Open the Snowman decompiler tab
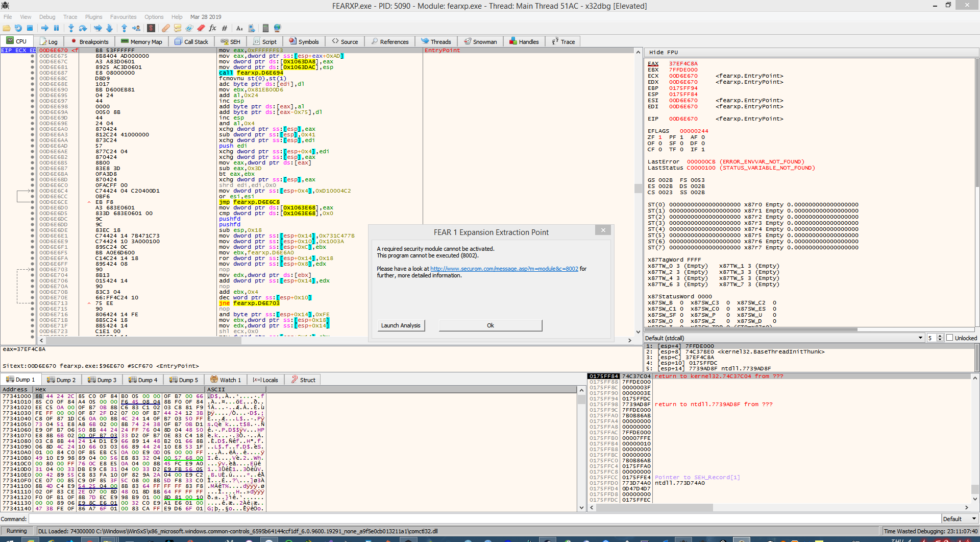This screenshot has height=542, width=980. (480, 42)
